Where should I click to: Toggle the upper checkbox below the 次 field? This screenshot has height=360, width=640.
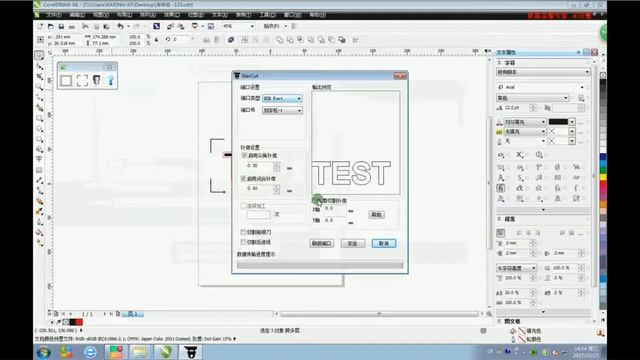[x=243, y=232]
